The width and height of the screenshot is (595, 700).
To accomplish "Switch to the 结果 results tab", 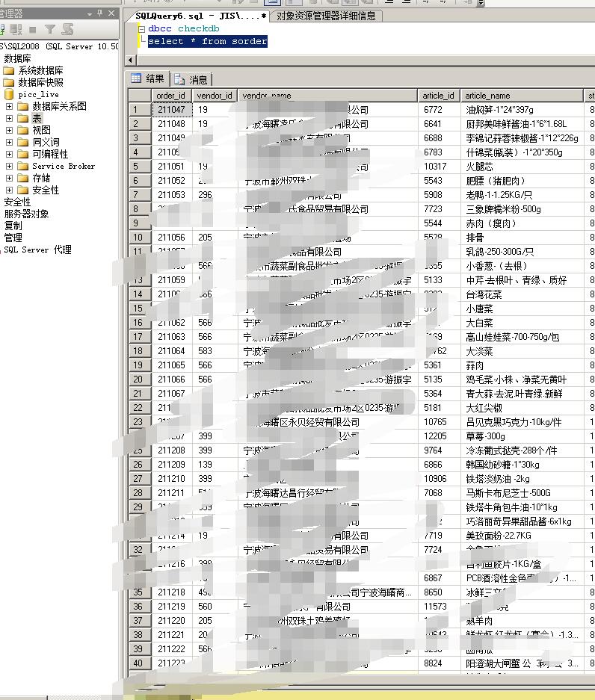I will [x=148, y=78].
